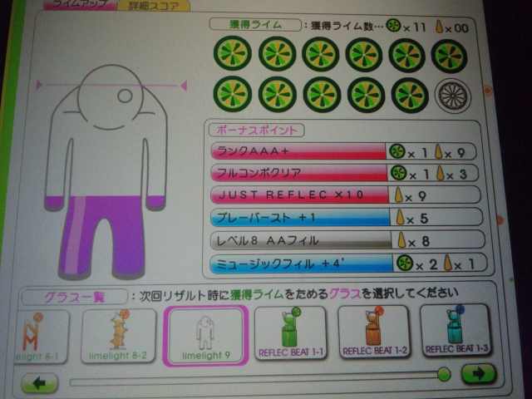Click the レベル8 AAフィル bonus bar
The height and width of the screenshot is (399, 532).
[x=301, y=240]
